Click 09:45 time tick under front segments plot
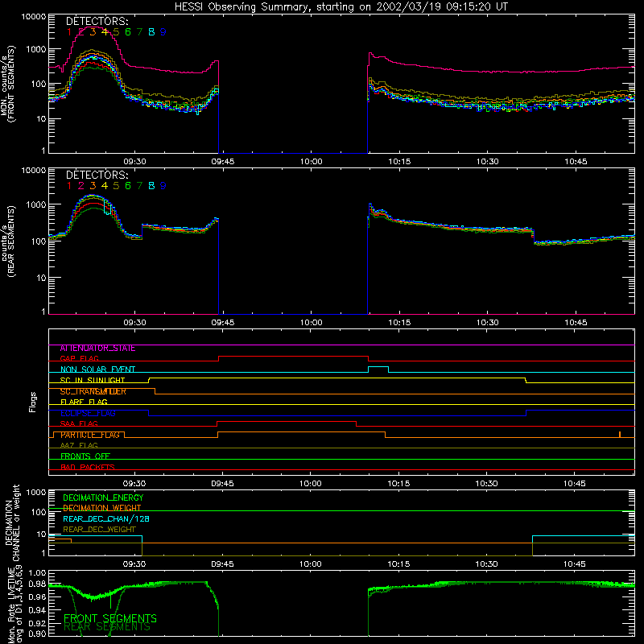Image resolution: width=644 pixels, height=644 pixels. tap(223, 162)
